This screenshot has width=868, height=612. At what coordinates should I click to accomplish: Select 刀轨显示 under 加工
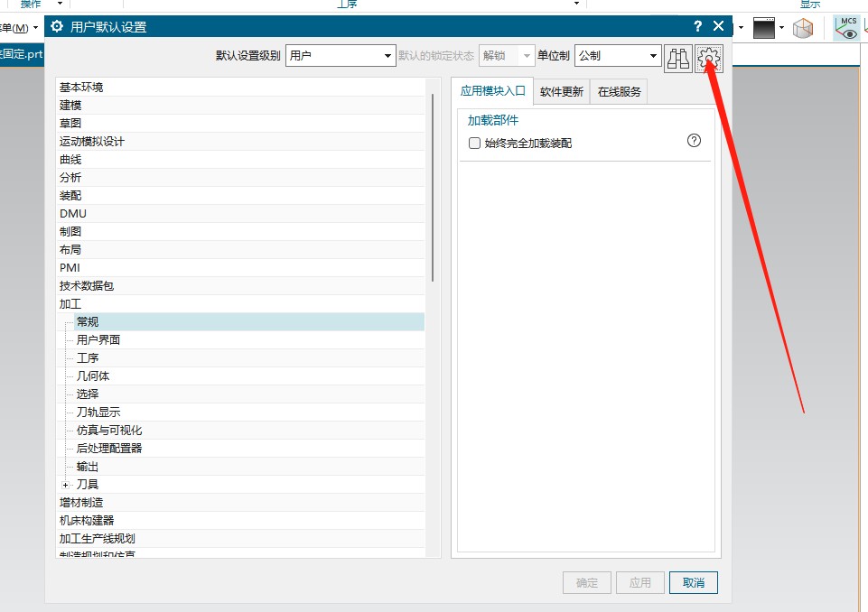pyautogui.click(x=249, y=413)
